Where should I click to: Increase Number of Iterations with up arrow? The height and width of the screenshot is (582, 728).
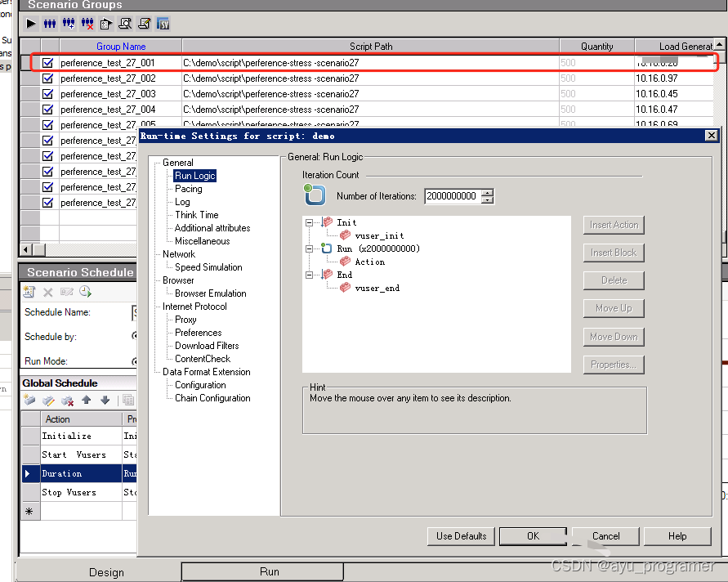point(487,193)
